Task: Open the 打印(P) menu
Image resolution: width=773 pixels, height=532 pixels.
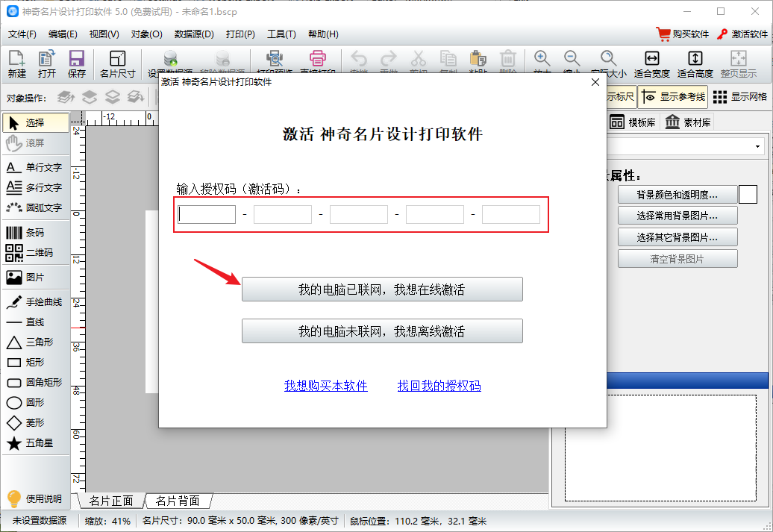Action: click(240, 34)
